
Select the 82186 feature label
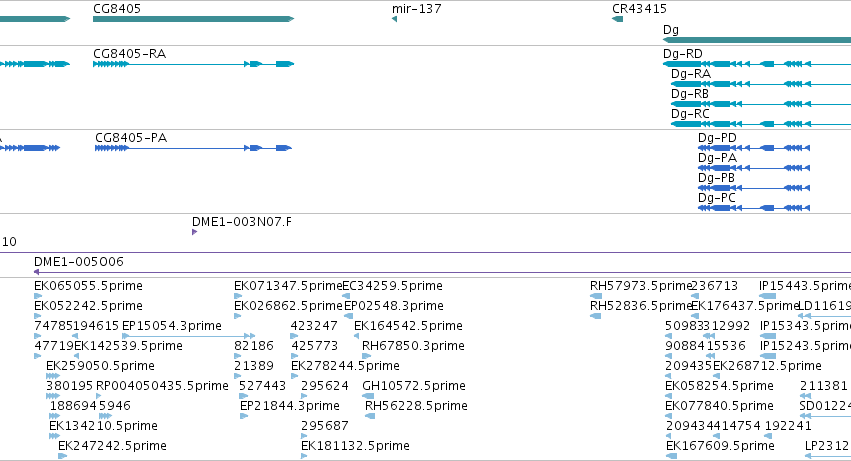pyautogui.click(x=254, y=346)
